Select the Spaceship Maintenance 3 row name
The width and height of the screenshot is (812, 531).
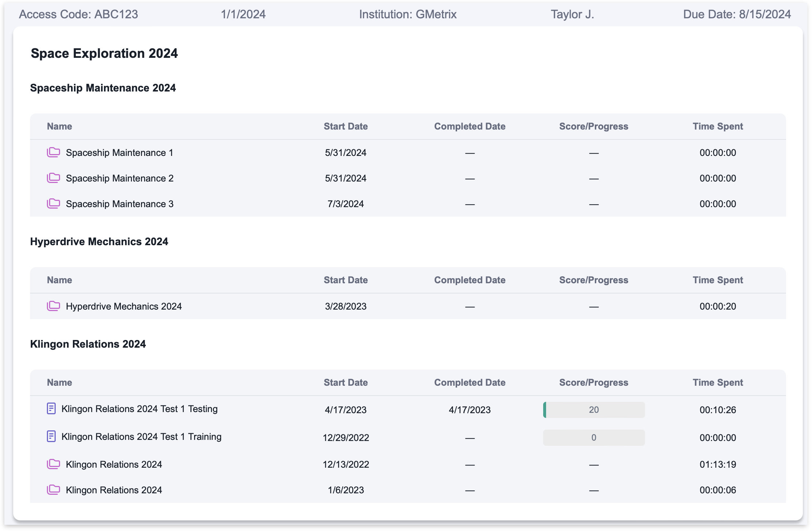(x=119, y=204)
